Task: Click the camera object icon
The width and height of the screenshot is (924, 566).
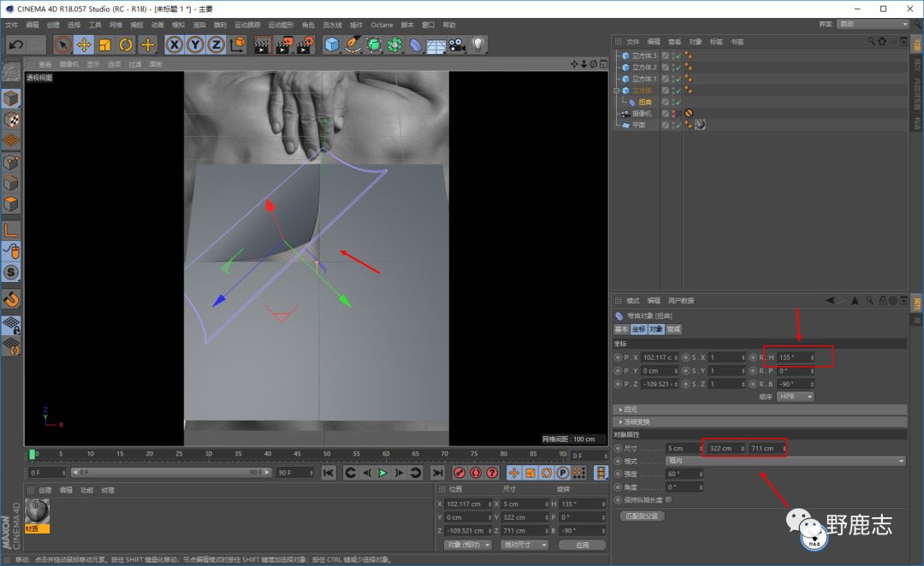Action: click(x=457, y=44)
